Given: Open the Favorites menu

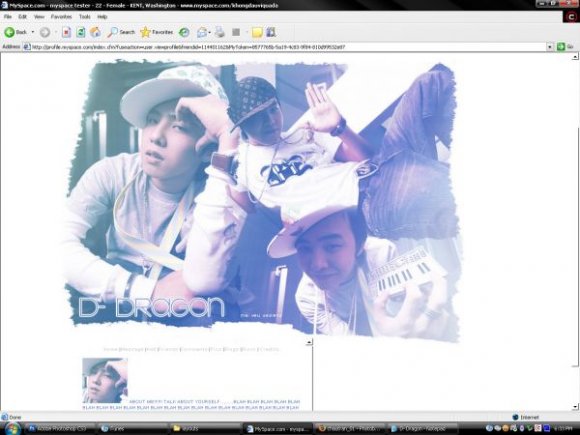Looking at the screenshot, I should [x=61, y=17].
